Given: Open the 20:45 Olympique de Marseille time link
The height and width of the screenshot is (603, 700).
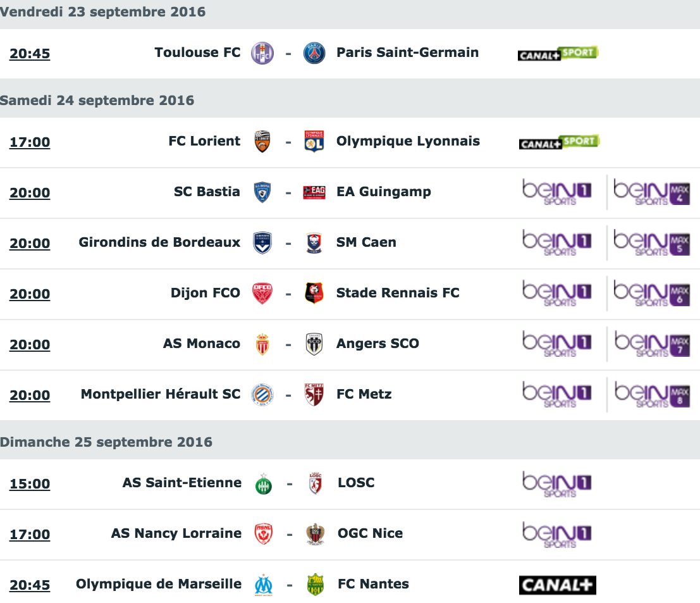Looking at the screenshot, I should coord(30,585).
